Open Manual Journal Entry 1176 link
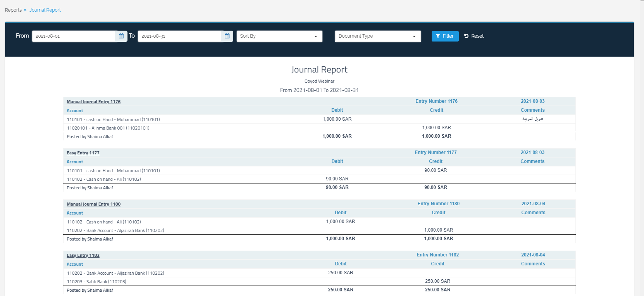 pyautogui.click(x=93, y=102)
